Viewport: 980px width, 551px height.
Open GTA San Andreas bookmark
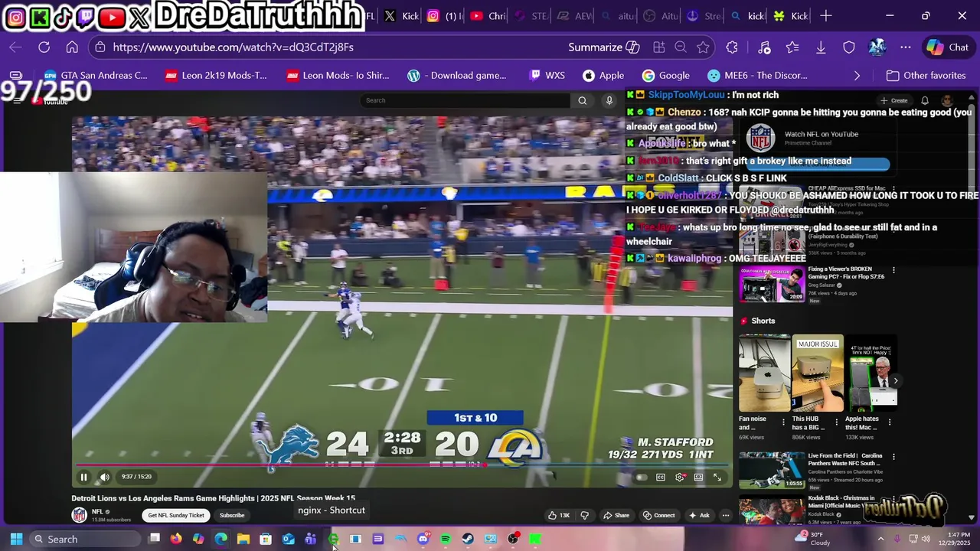[95, 76]
